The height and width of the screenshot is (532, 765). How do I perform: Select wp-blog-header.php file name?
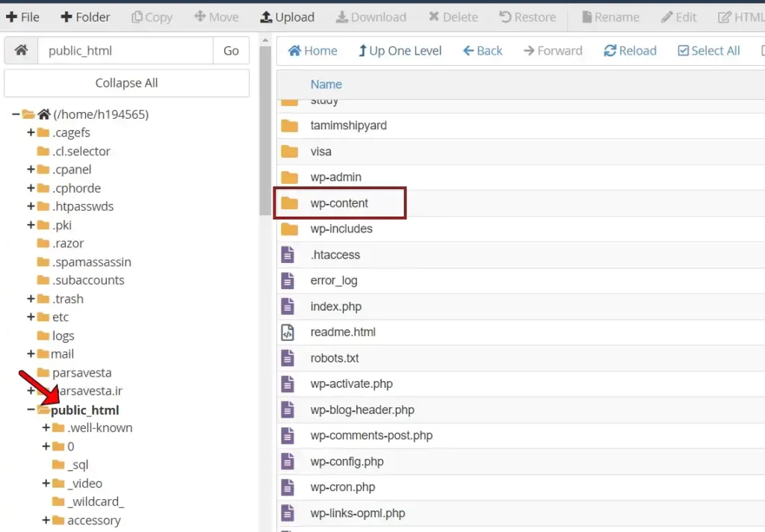(x=362, y=410)
